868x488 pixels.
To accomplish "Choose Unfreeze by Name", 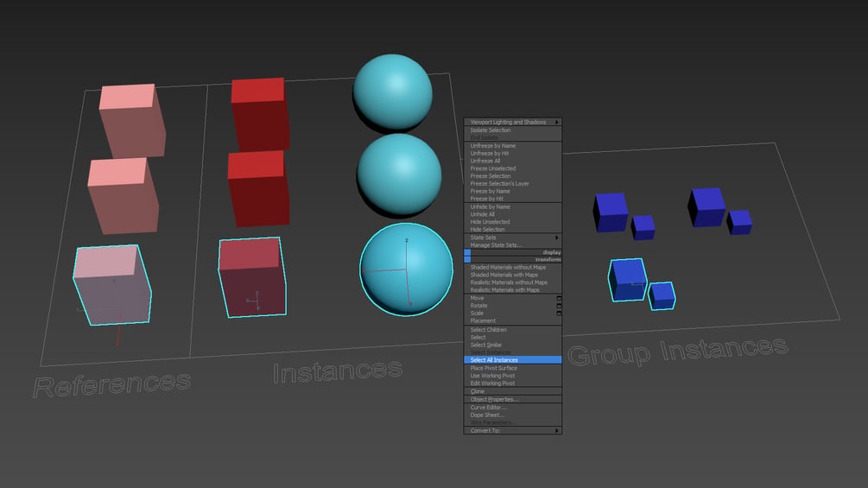I will click(492, 145).
